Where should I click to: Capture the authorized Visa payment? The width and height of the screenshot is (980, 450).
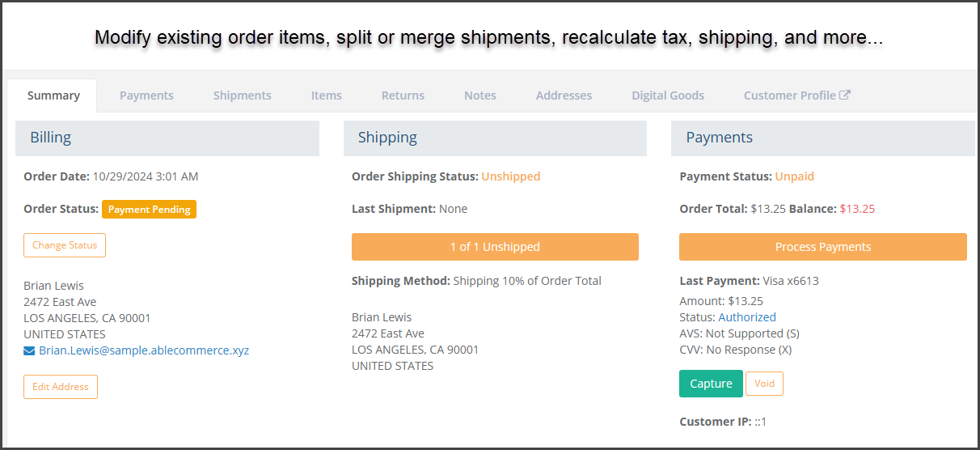(x=711, y=384)
